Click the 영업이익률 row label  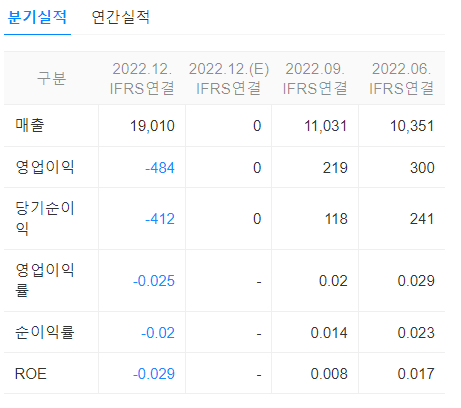tap(45, 280)
